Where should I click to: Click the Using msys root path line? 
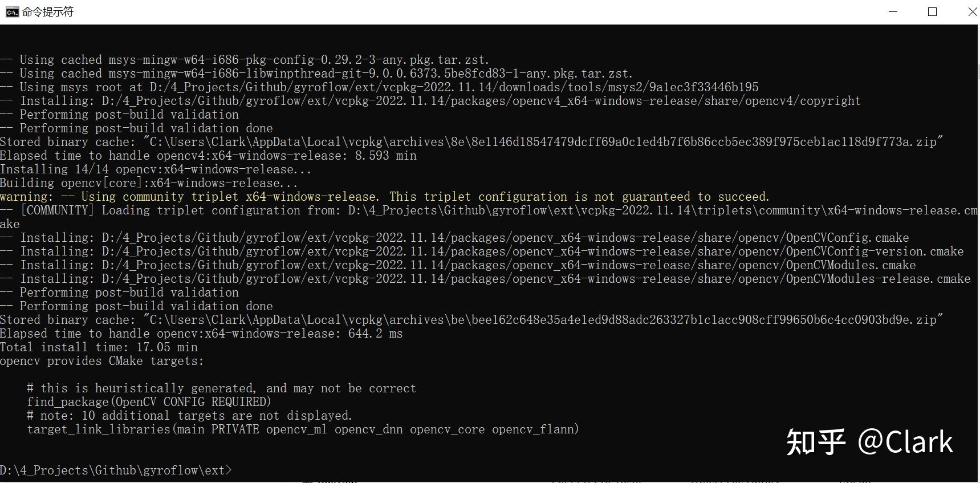pyautogui.click(x=379, y=87)
